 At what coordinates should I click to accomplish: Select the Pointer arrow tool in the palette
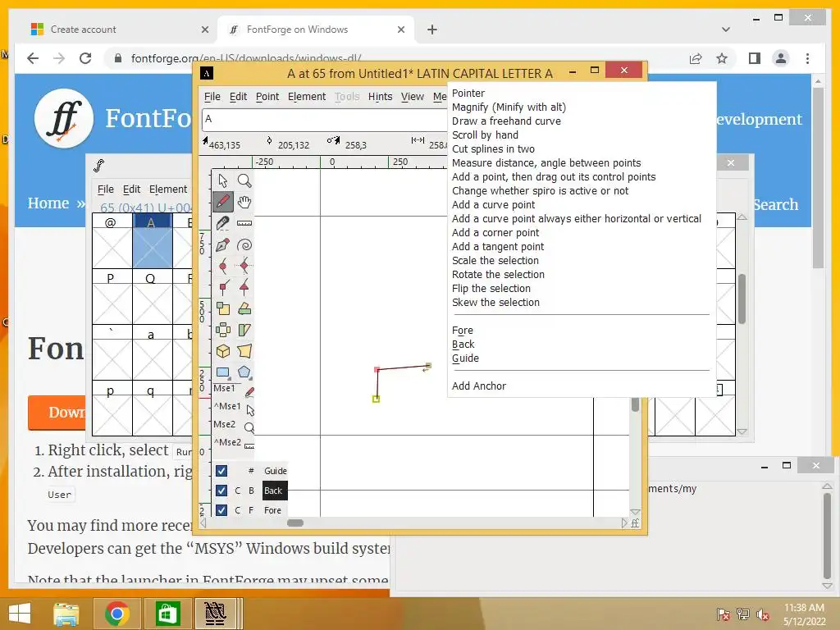pyautogui.click(x=223, y=181)
